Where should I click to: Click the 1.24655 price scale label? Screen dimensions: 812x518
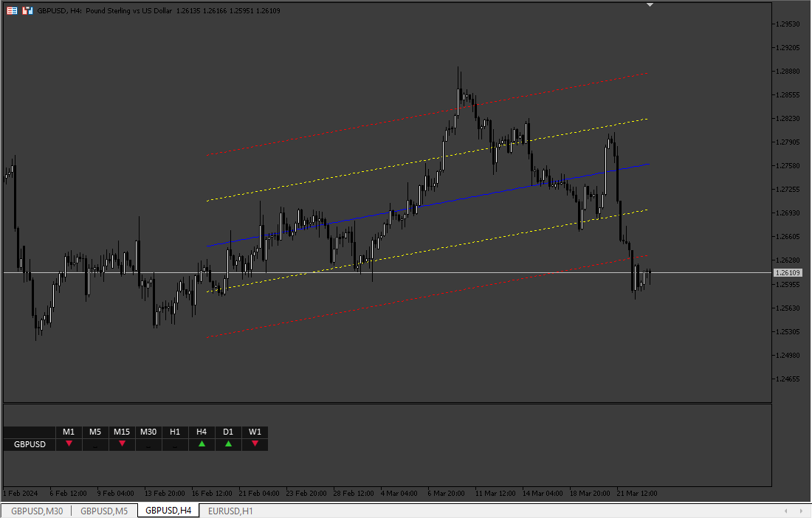coord(788,379)
